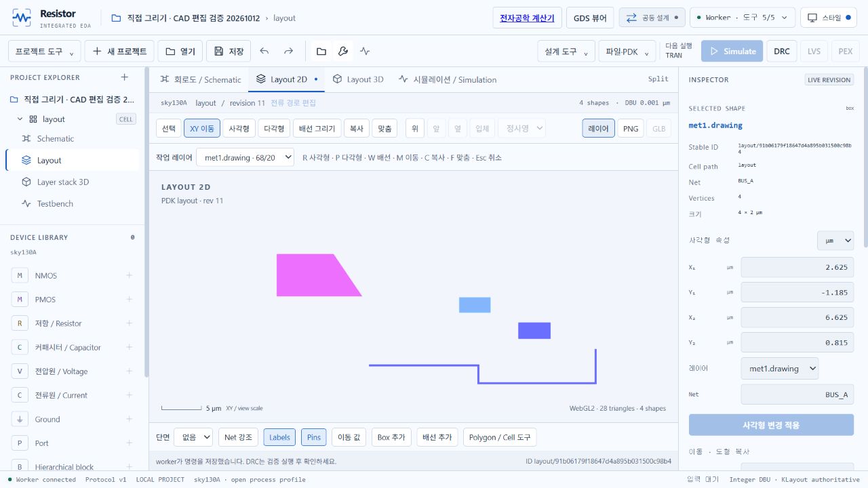Click the Port P device icon
This screenshot has width=868, height=488.
coord(20,443)
